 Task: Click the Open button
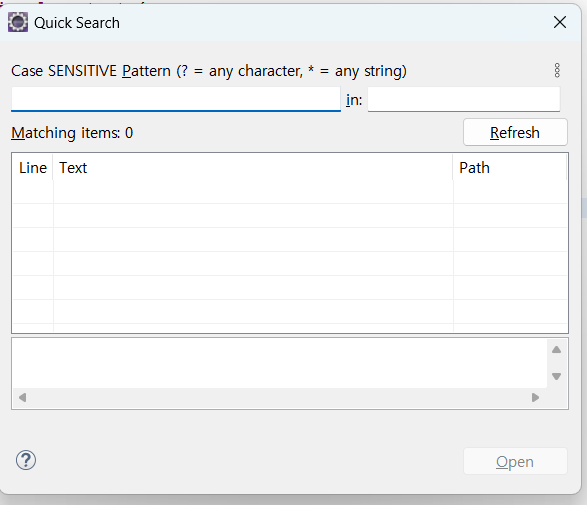tap(515, 462)
